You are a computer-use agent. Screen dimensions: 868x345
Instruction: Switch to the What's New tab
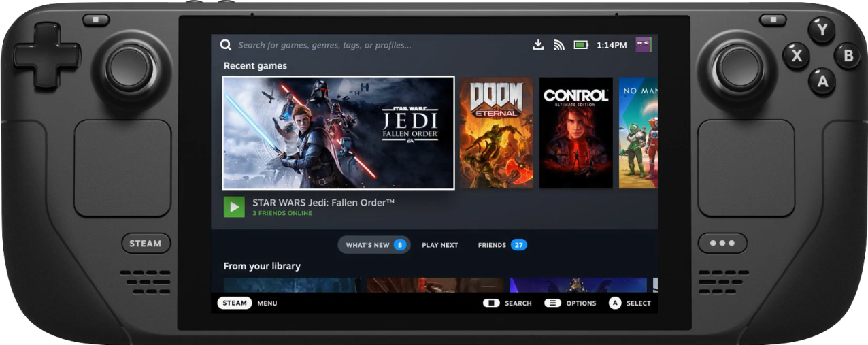[x=374, y=245]
